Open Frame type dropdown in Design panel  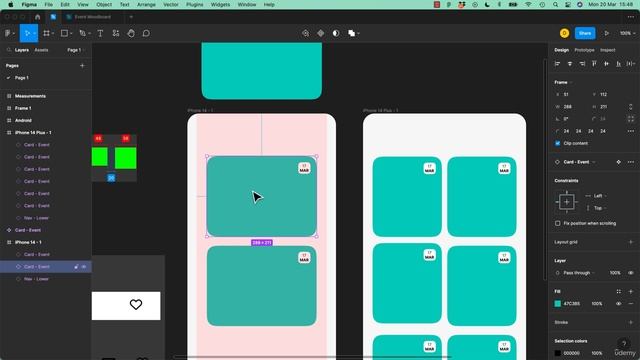pyautogui.click(x=563, y=82)
